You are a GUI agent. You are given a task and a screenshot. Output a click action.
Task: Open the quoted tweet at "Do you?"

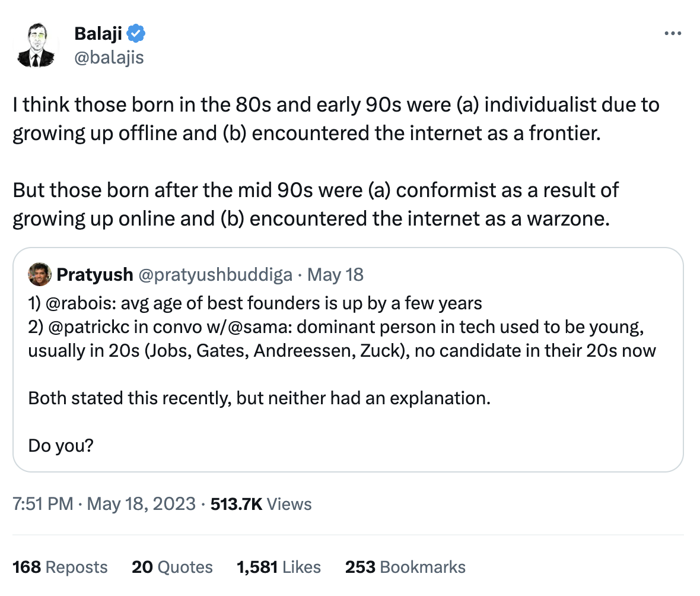tap(61, 445)
